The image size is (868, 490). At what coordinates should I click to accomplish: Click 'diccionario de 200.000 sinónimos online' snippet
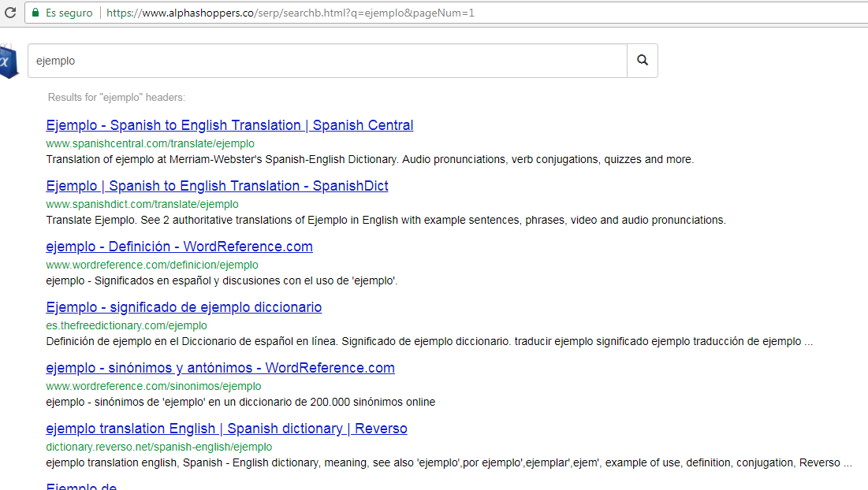[x=240, y=402]
